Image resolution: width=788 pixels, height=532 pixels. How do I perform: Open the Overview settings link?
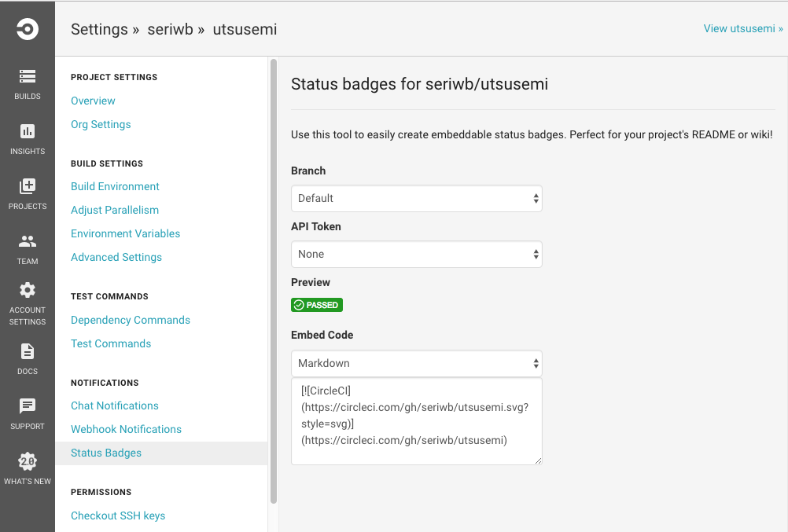tap(93, 101)
